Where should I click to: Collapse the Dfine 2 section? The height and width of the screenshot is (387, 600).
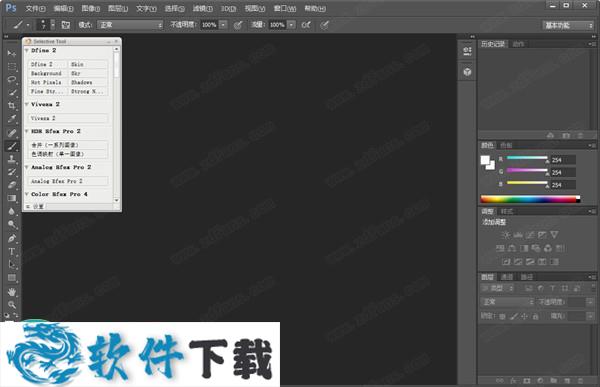27,51
